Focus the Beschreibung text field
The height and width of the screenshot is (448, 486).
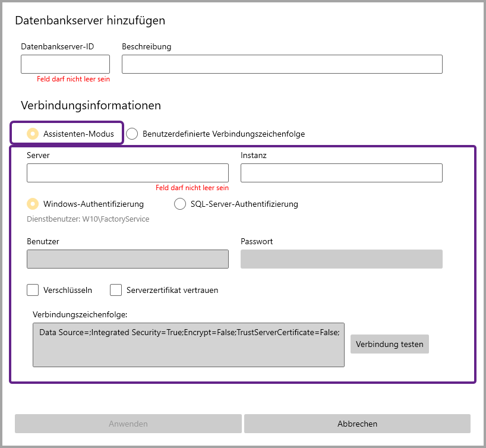click(282, 64)
